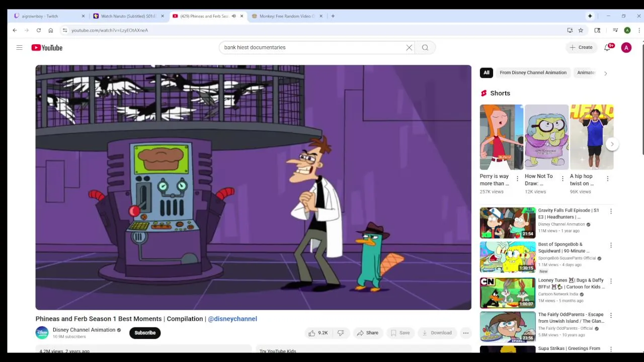Show more filter chips with arrow
The width and height of the screenshot is (644, 362).
[605, 73]
